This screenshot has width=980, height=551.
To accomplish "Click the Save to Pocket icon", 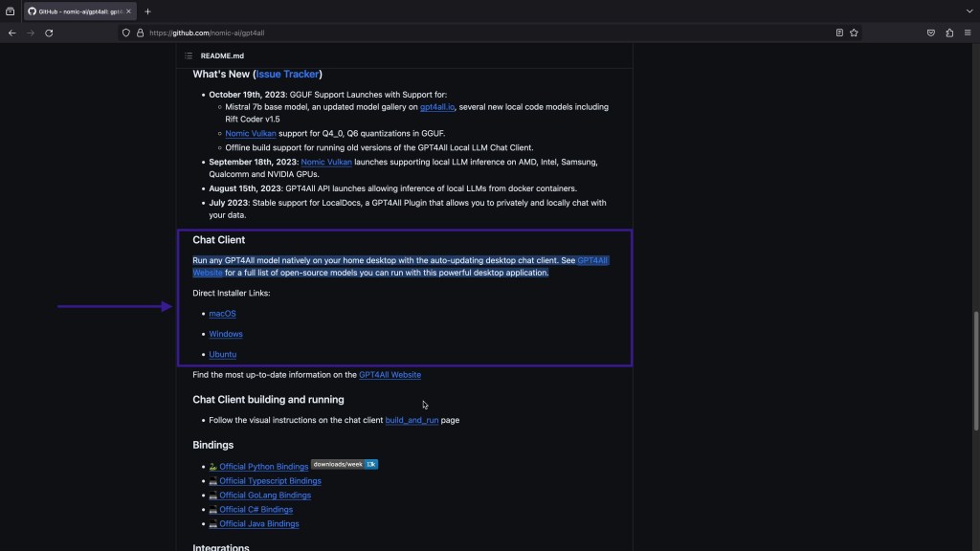I will point(930,33).
